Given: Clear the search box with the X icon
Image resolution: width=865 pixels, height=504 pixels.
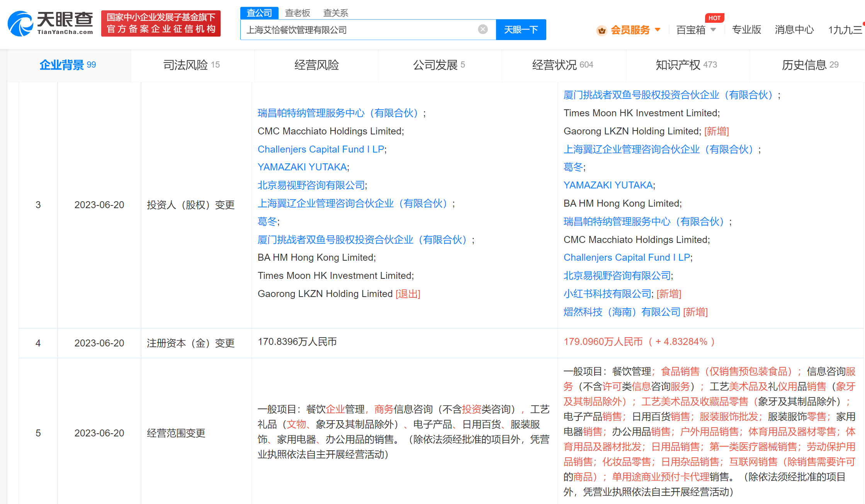Looking at the screenshot, I should point(483,29).
